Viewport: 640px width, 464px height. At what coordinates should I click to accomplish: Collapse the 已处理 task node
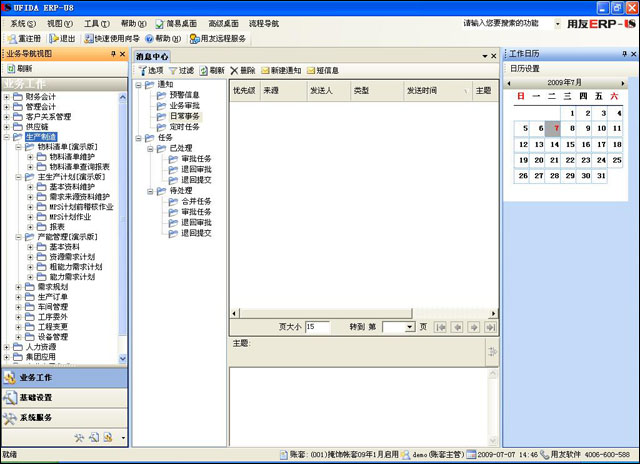click(150, 148)
